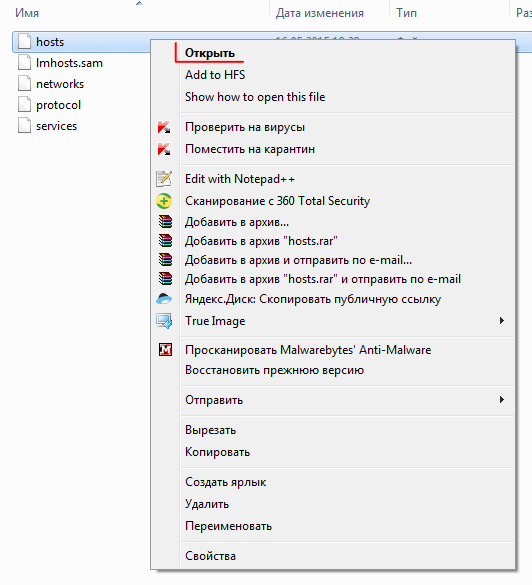The image size is (532, 585).
Task: Click the Kaspersky icon beside Поместить на карантин
Action: (x=164, y=149)
